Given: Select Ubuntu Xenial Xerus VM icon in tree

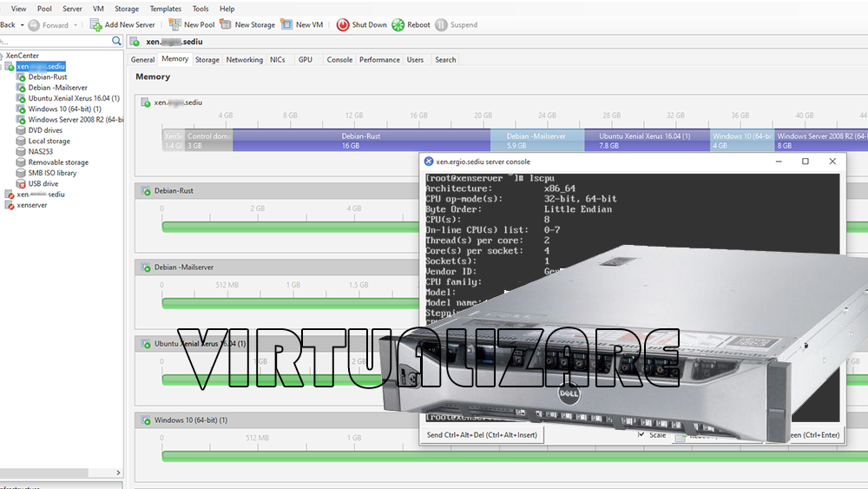Looking at the screenshot, I should coord(21,98).
